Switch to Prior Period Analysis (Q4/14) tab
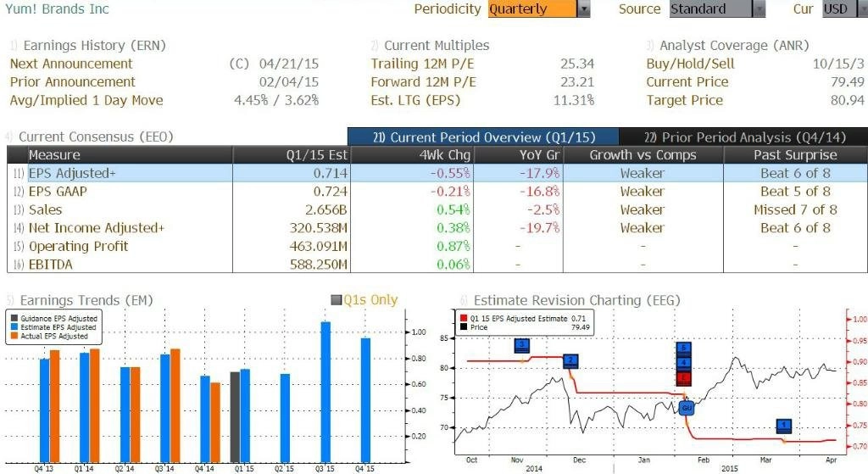Image resolution: width=868 pixels, height=474 pixels. (x=743, y=137)
